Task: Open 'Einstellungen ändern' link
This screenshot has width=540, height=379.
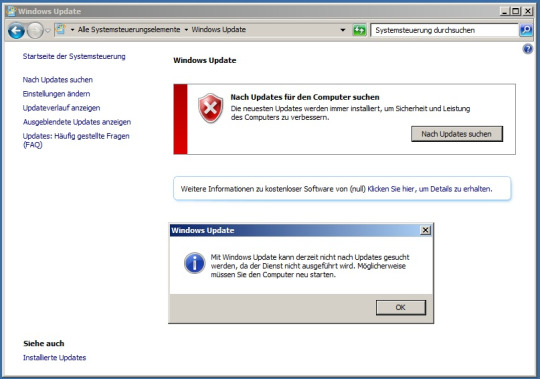Action: 56,94
